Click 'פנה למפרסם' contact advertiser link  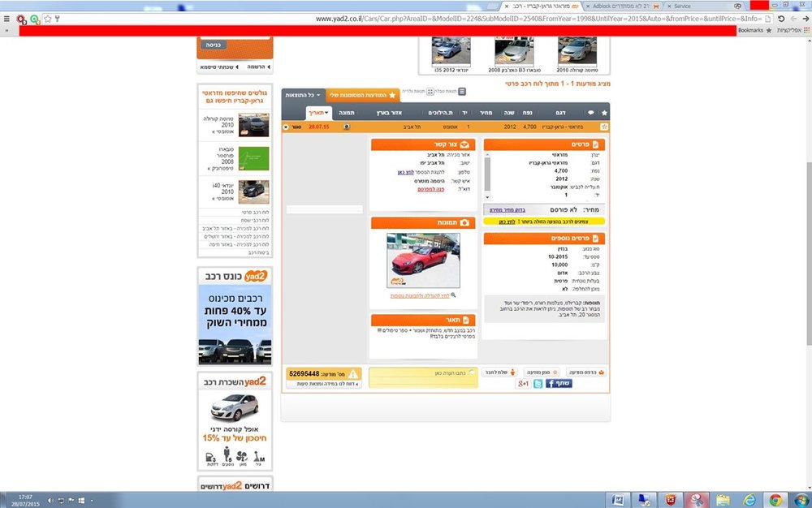tap(431, 189)
